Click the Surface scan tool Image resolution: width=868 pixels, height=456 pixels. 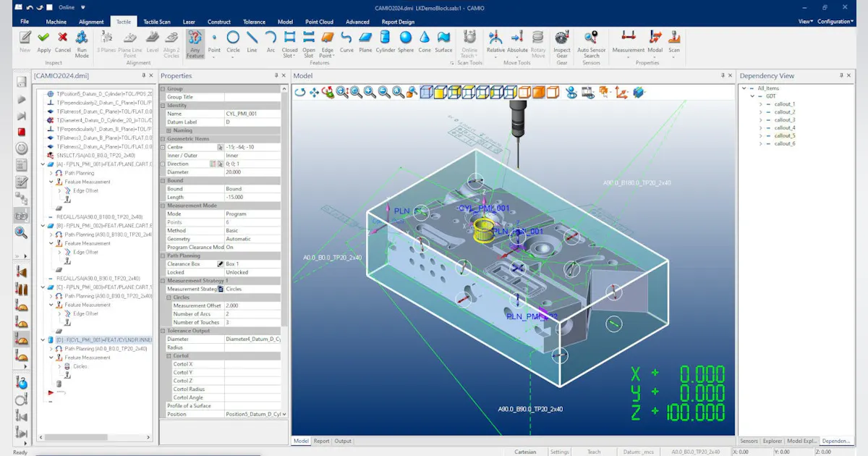click(x=442, y=41)
